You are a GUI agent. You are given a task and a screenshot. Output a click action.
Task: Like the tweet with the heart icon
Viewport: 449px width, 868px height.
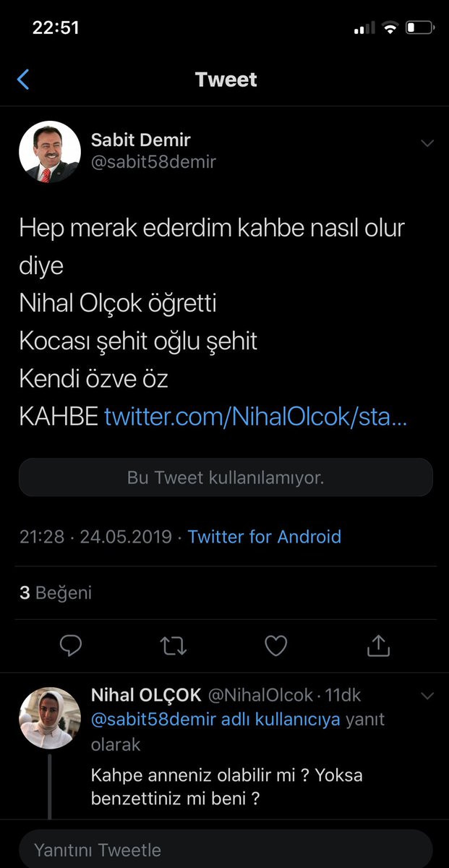click(x=275, y=645)
